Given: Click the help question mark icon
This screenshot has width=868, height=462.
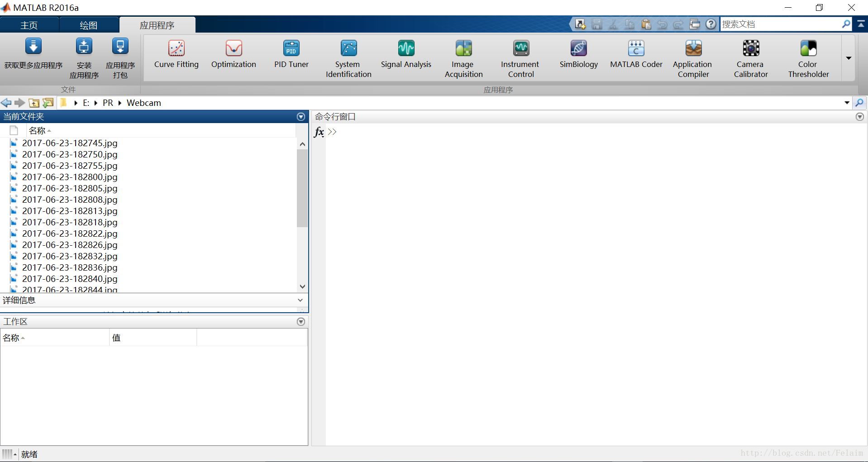Looking at the screenshot, I should [x=711, y=24].
